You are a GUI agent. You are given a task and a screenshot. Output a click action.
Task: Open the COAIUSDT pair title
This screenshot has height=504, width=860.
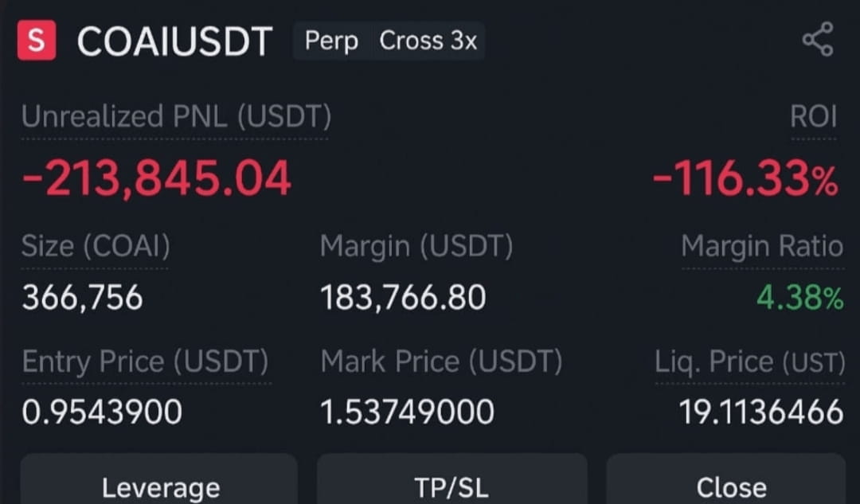point(174,41)
